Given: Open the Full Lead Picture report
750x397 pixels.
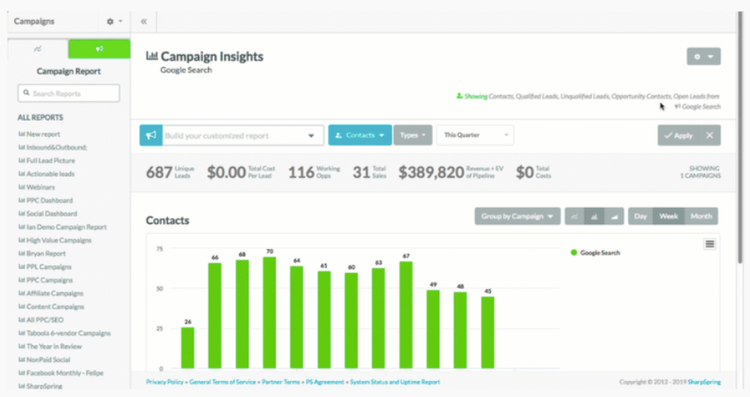Looking at the screenshot, I should 46,161.
